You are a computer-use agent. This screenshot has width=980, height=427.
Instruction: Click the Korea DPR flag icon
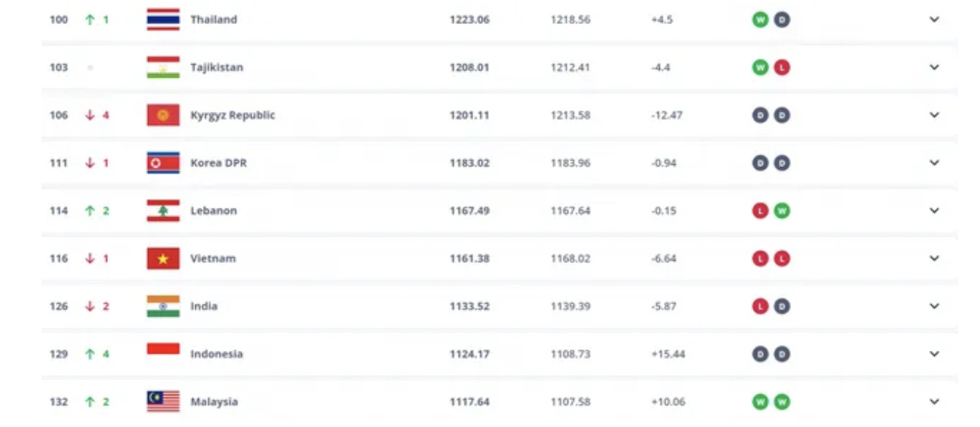point(163,163)
